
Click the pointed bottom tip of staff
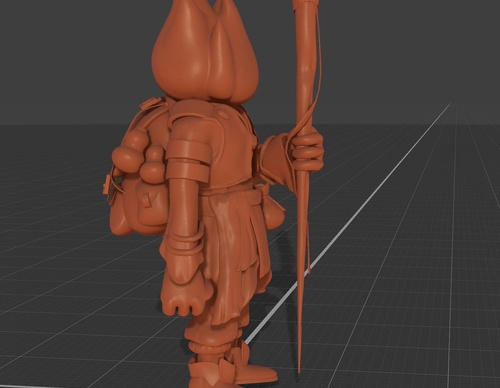(299, 368)
